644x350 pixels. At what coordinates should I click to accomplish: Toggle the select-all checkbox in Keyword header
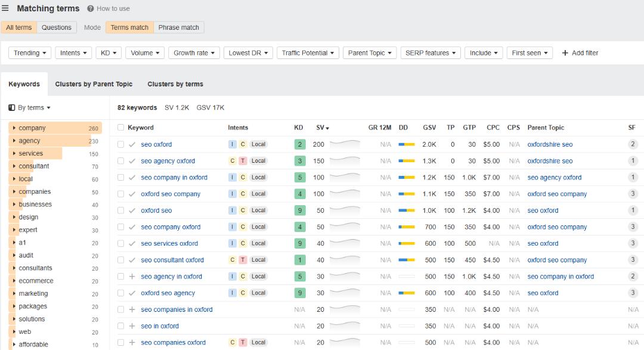[x=121, y=128]
